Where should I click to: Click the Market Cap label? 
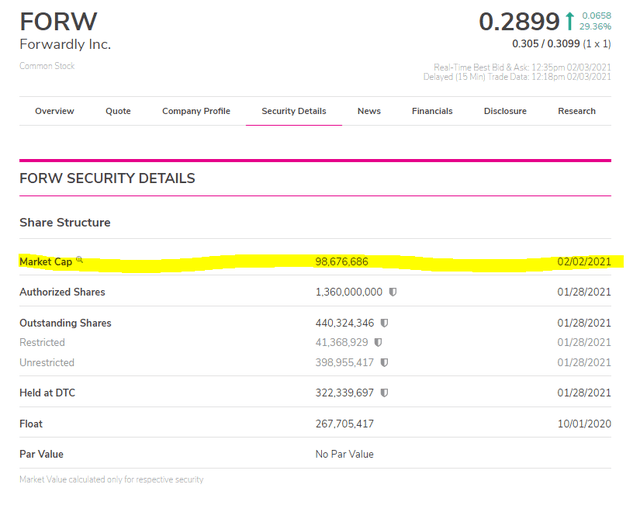pos(46,262)
